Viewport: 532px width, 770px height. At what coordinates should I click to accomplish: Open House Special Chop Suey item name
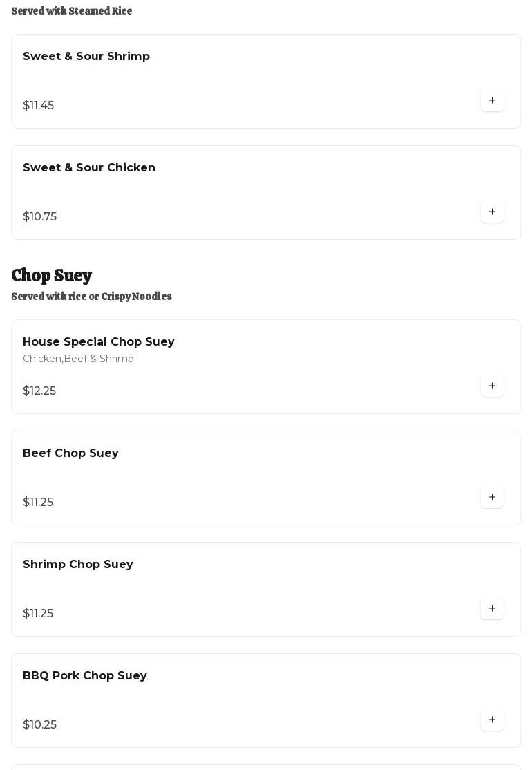[x=99, y=342]
